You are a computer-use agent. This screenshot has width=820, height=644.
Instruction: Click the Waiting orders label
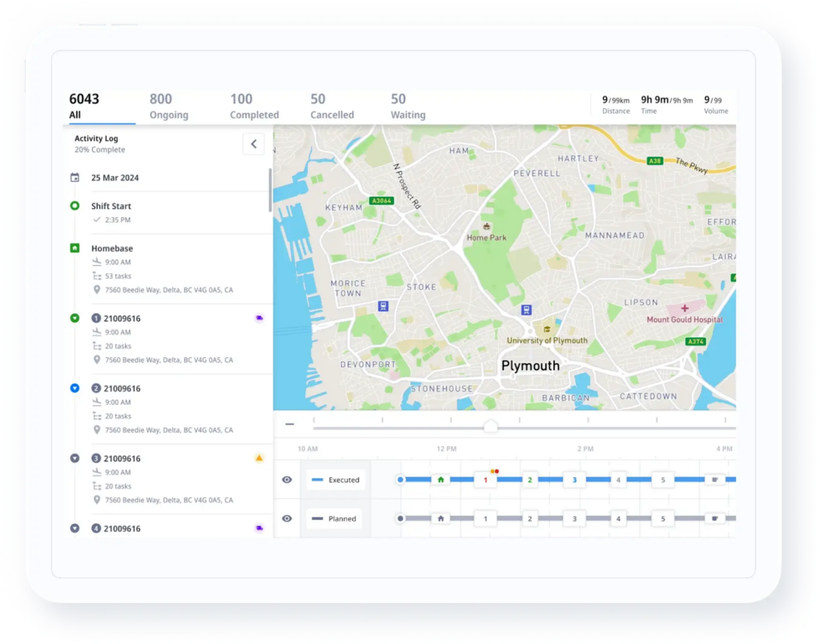[408, 115]
